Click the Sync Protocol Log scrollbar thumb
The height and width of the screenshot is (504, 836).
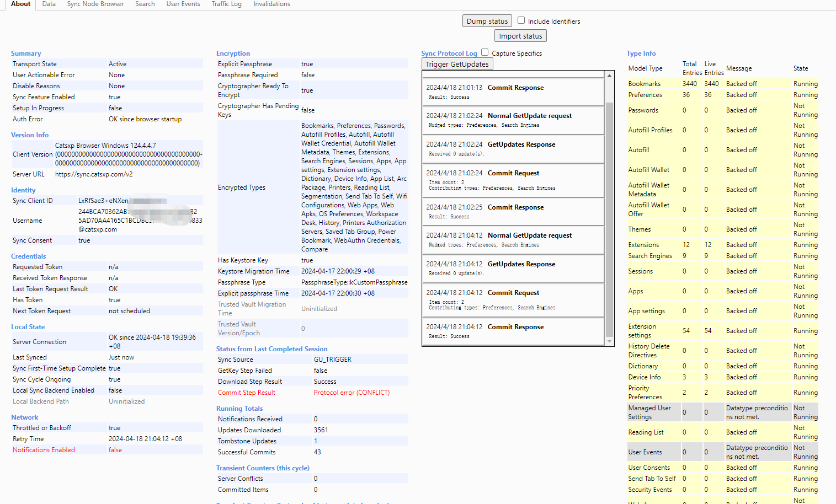609,219
